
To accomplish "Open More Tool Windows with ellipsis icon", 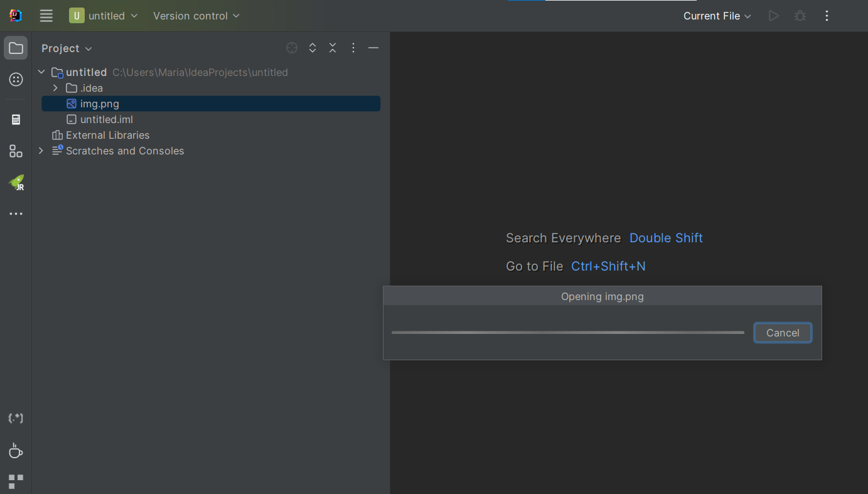I will click(16, 213).
